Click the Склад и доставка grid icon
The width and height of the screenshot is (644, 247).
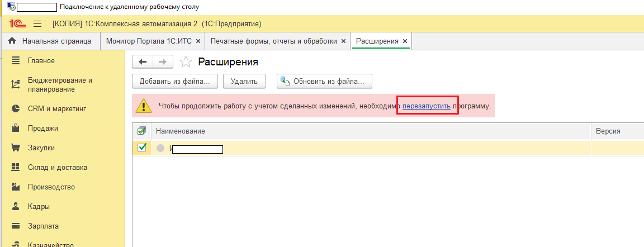(x=16, y=168)
